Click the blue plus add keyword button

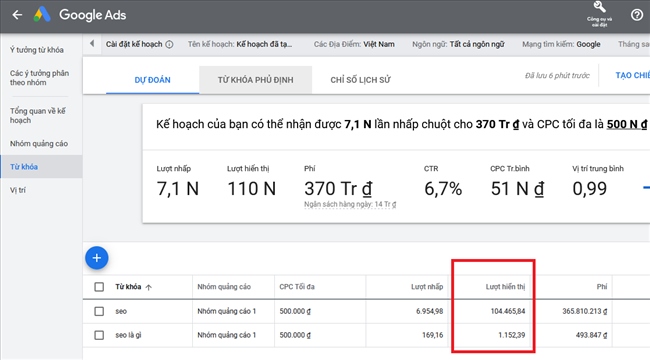pos(97,258)
